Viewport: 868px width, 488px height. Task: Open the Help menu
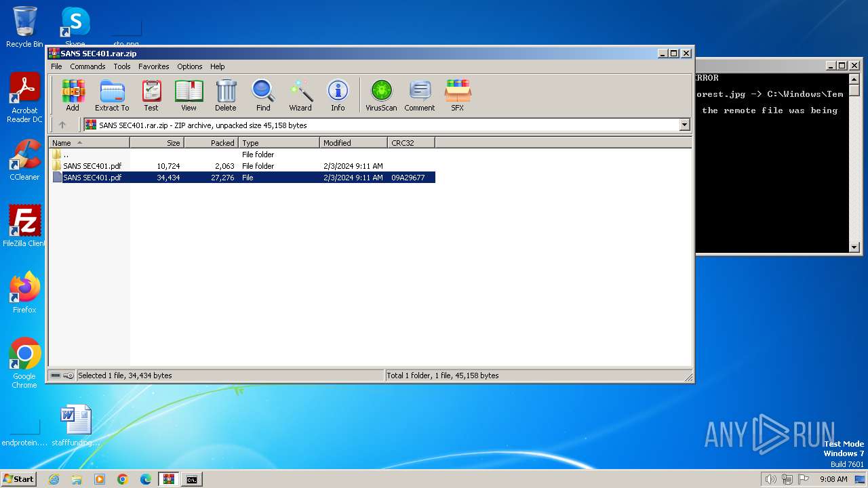click(x=217, y=66)
